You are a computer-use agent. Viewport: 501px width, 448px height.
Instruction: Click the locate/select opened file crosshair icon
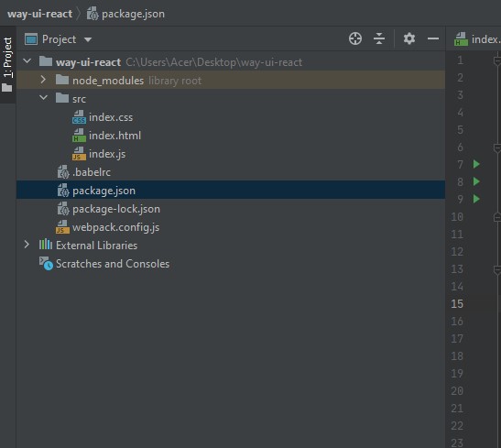(x=355, y=39)
